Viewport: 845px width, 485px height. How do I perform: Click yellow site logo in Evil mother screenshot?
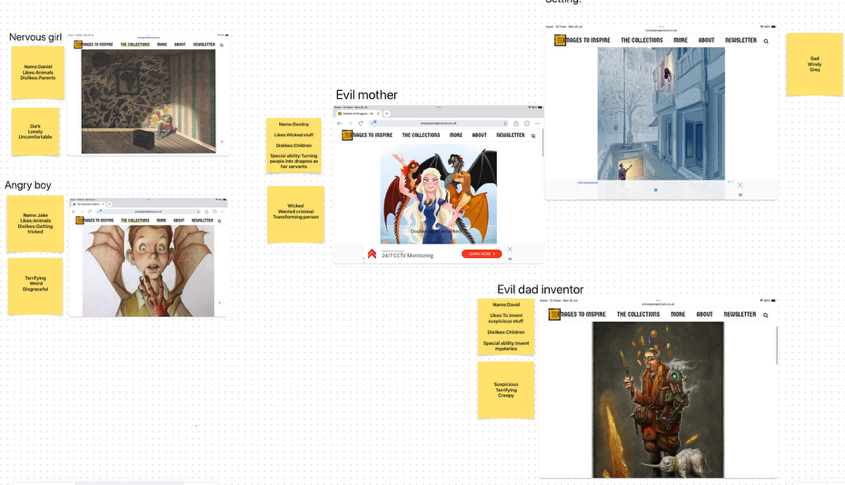click(x=347, y=135)
